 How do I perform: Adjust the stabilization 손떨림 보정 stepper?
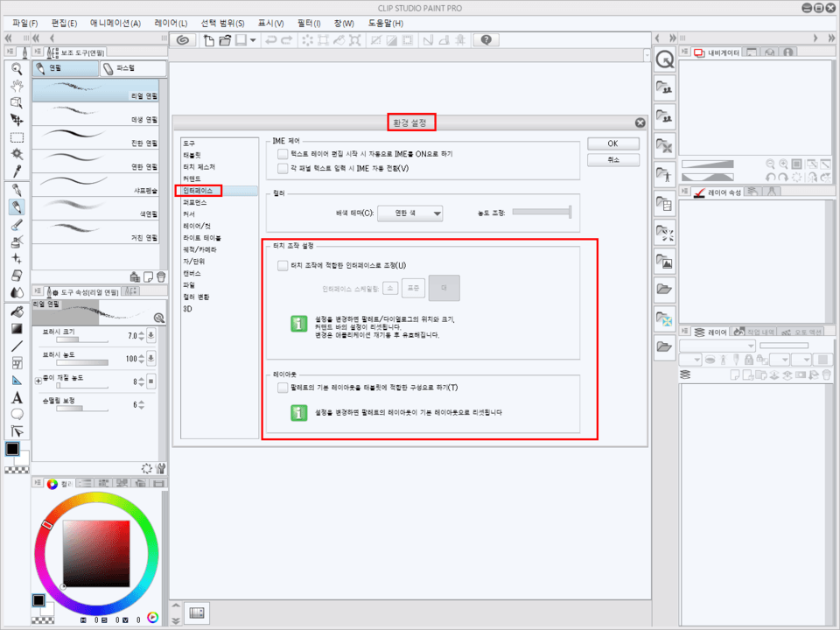click(142, 405)
